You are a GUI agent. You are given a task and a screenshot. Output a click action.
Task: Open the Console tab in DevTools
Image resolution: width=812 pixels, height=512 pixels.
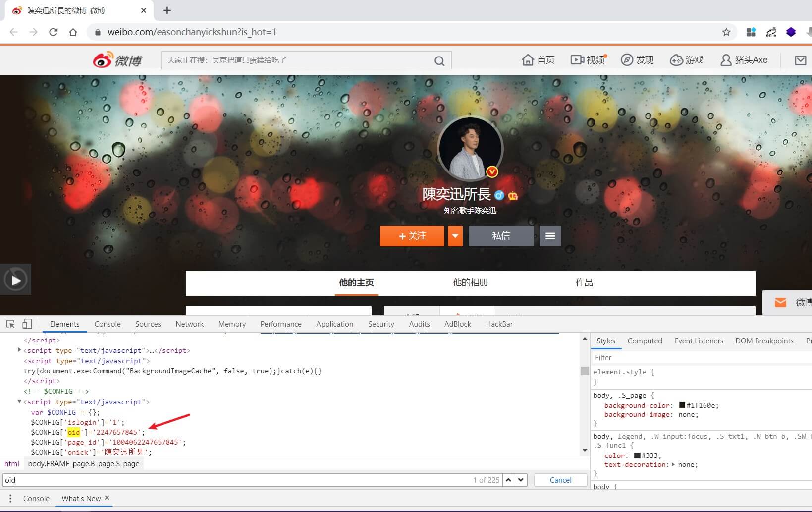[x=108, y=324]
